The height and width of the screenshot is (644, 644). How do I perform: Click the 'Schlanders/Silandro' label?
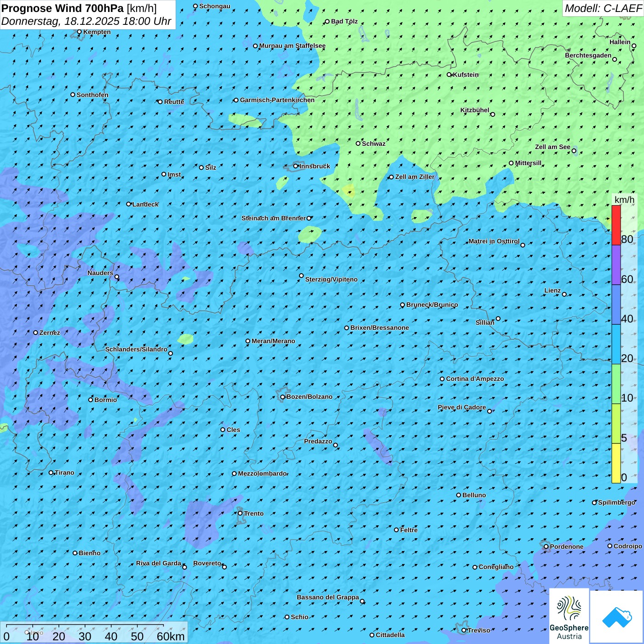click(x=136, y=350)
